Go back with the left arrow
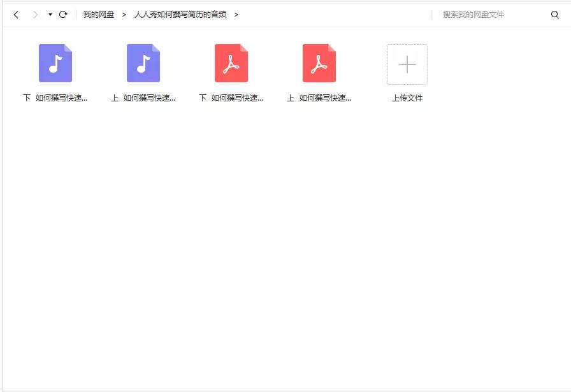Image resolution: width=571 pixels, height=392 pixels. (x=16, y=15)
